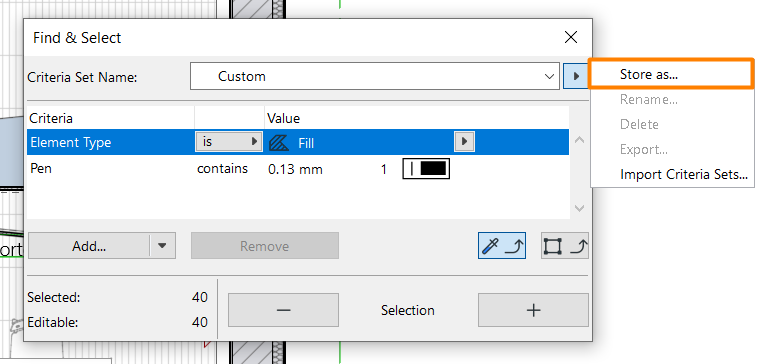775x364 pixels.
Task: Open the 'is' operator dropdown
Action: tap(228, 142)
